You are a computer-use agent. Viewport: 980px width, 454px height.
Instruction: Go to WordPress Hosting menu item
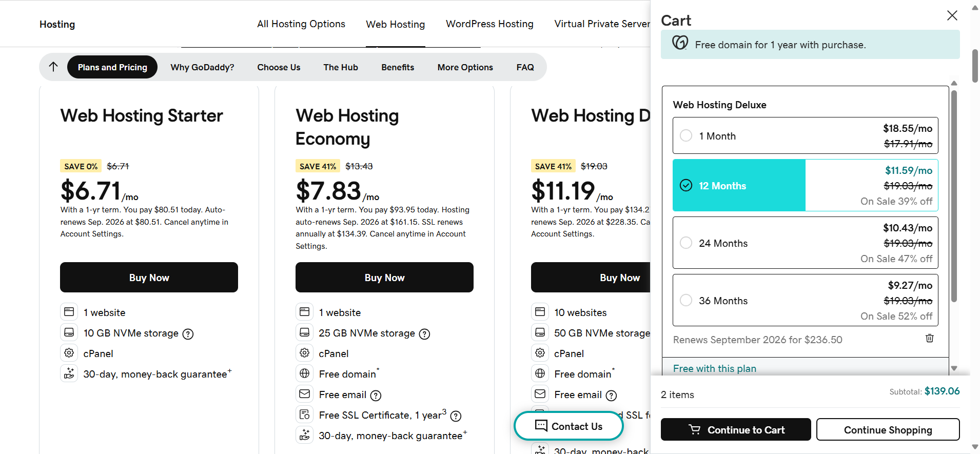pos(489,24)
